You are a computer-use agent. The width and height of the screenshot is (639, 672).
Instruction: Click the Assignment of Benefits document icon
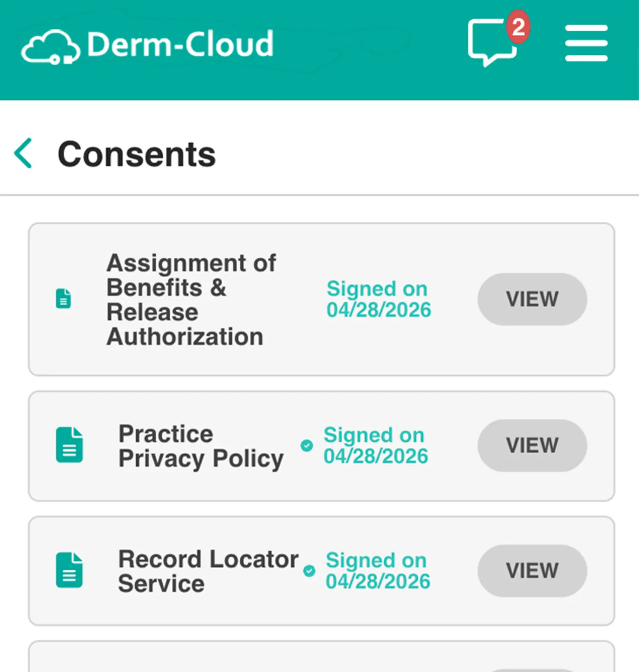[x=63, y=298]
